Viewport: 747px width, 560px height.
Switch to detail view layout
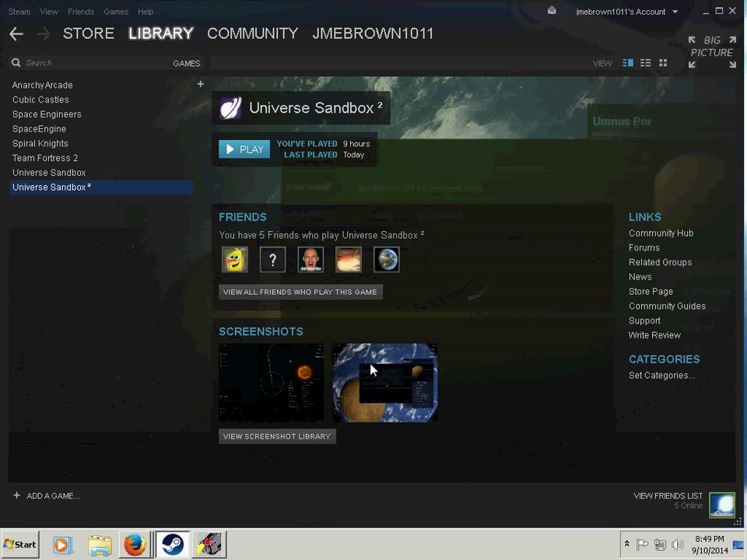click(x=628, y=63)
